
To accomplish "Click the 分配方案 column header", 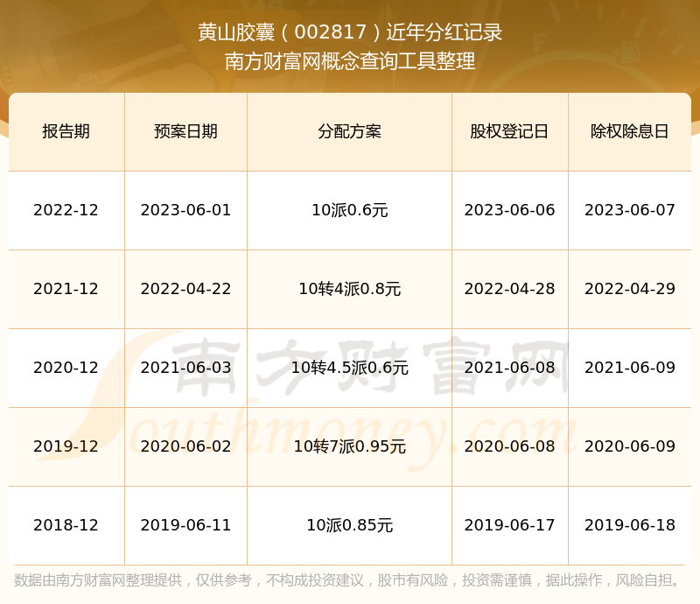I will 349,131.
